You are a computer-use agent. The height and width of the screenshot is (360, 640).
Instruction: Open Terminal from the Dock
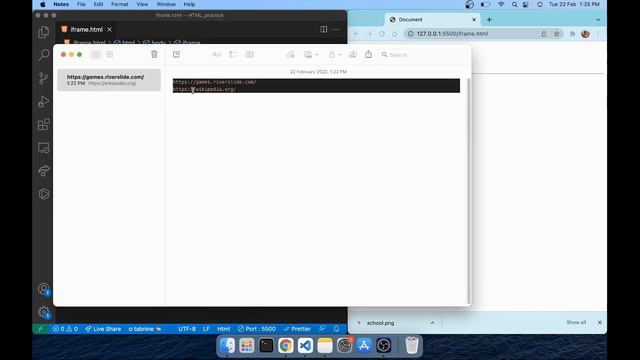[266, 346]
